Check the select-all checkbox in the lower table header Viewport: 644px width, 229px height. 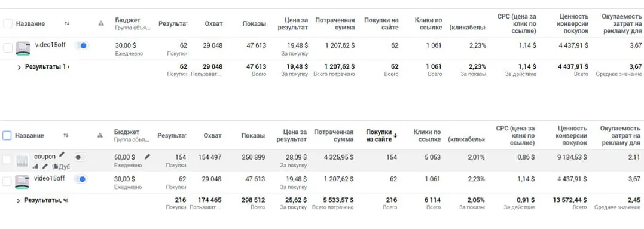(7, 135)
